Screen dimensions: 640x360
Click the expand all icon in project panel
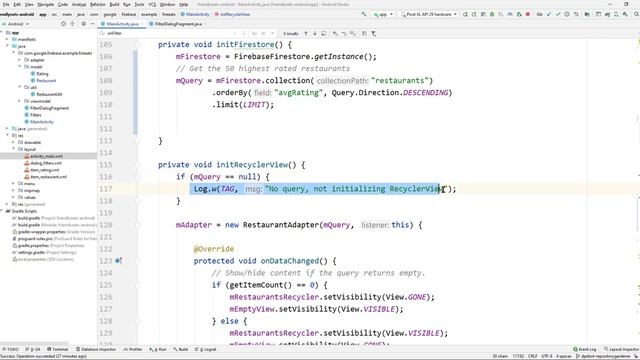(x=73, y=24)
